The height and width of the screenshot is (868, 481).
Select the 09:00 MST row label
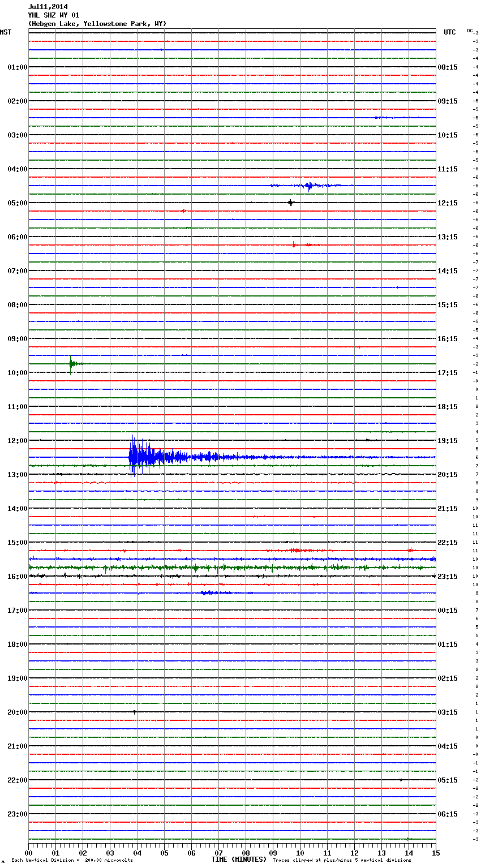coord(17,339)
